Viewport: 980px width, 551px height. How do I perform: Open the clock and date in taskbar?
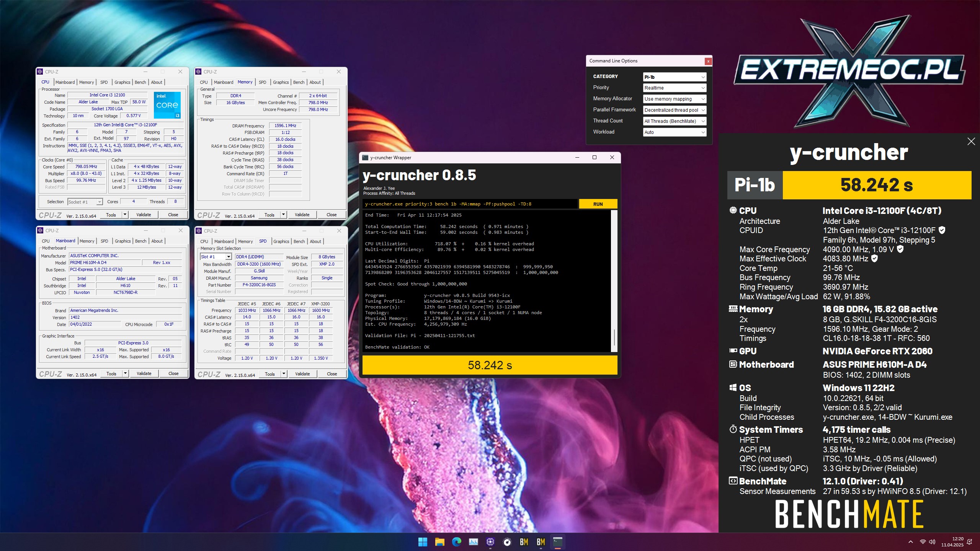[952, 542]
